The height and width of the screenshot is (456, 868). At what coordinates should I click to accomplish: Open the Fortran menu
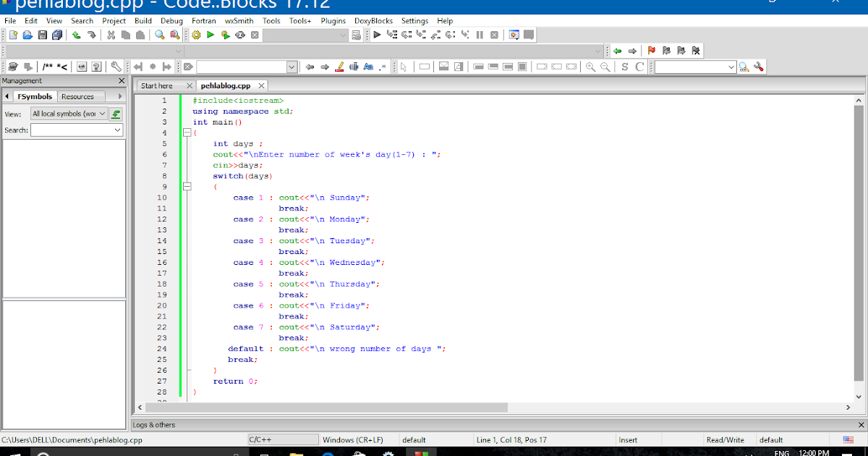(x=203, y=20)
